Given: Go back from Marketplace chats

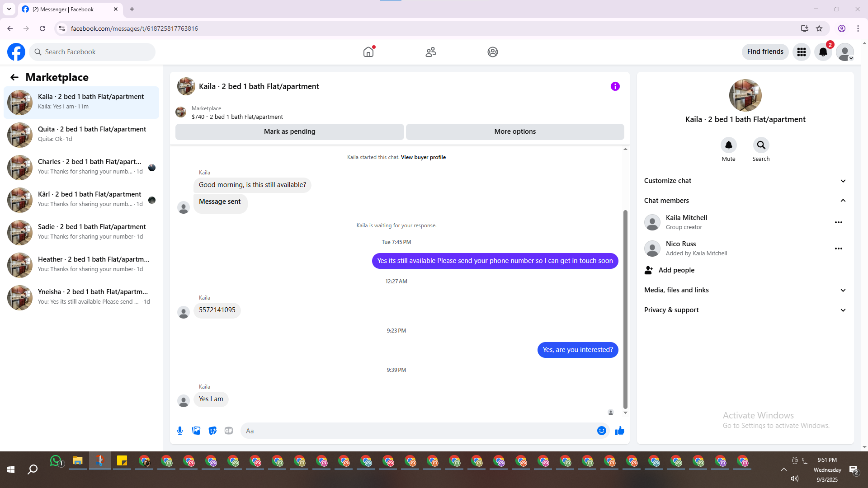Looking at the screenshot, I should (x=14, y=77).
